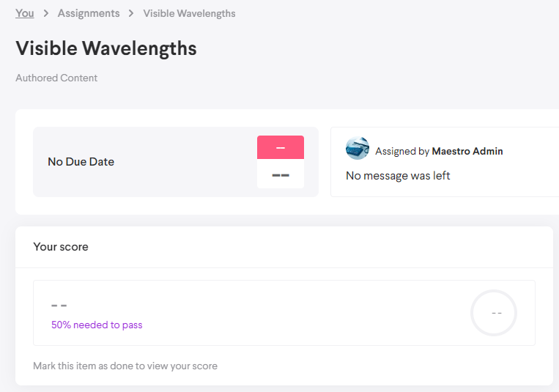The image size is (559, 392).
Task: Select the Visible Wavelengths breadcrumb item
Action: tap(189, 13)
